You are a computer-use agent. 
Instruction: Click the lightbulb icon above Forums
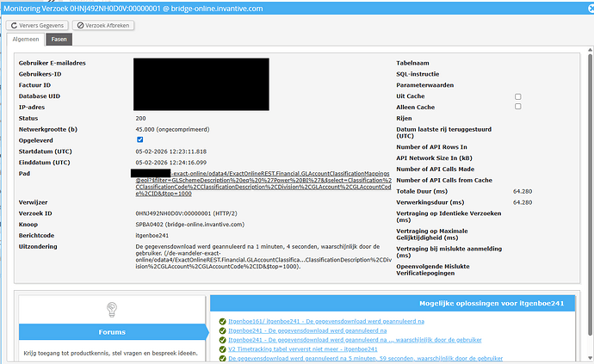click(x=110, y=309)
